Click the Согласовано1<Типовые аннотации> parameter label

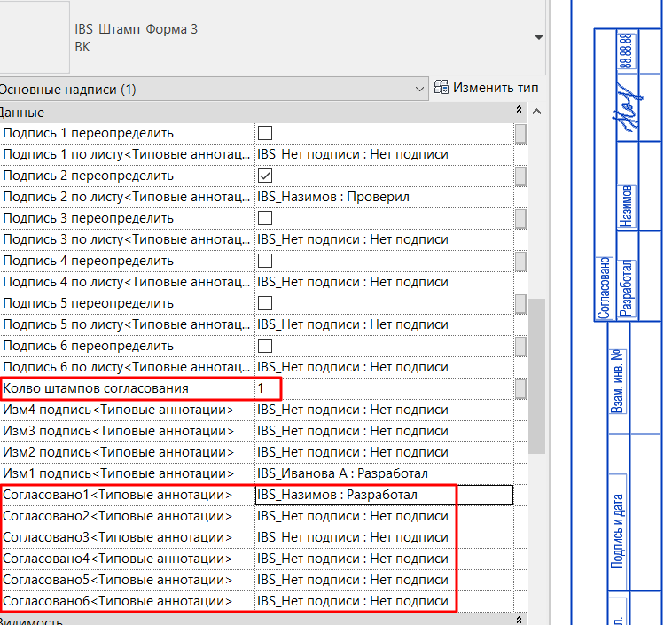117,495
